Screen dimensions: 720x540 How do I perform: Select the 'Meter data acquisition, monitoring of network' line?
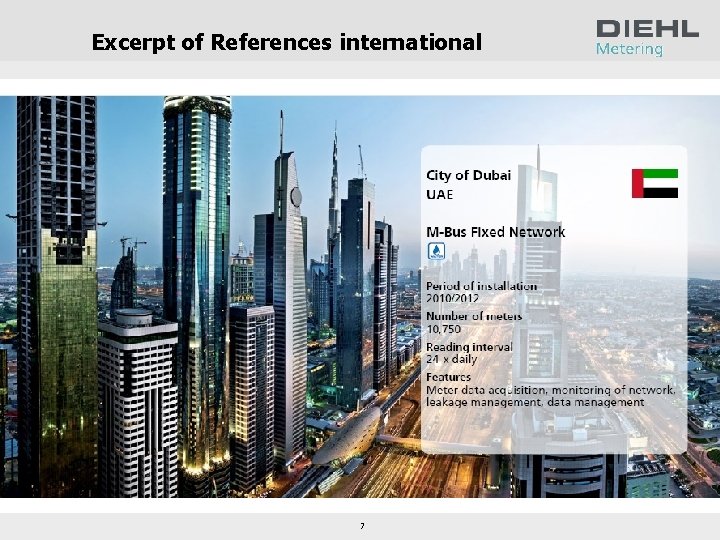pos(551,390)
